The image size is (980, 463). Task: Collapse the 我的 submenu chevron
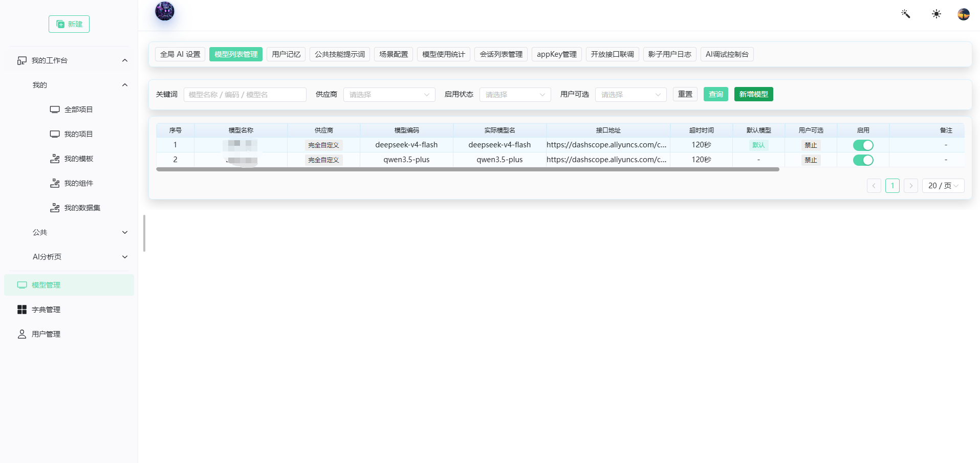pos(124,85)
